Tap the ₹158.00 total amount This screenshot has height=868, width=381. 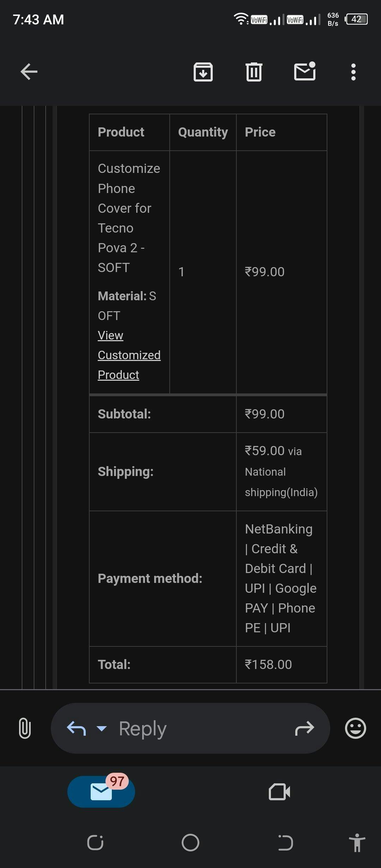(268, 664)
